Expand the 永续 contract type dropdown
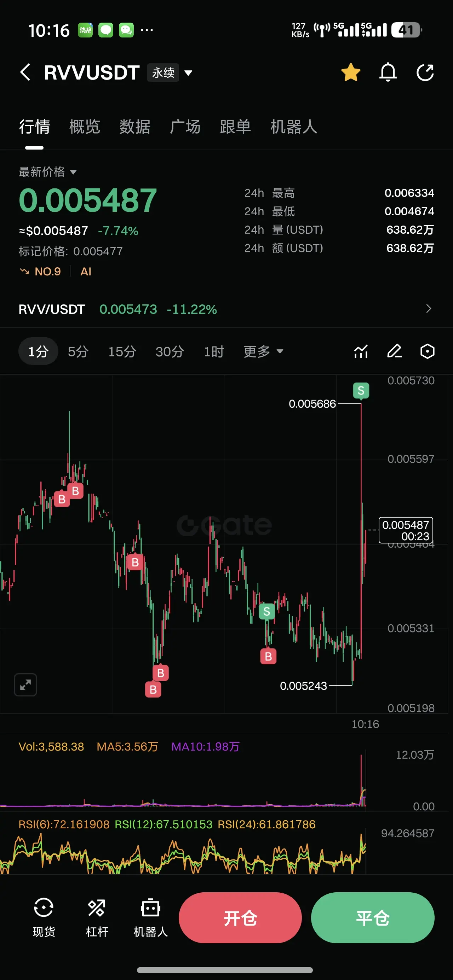 (x=170, y=72)
